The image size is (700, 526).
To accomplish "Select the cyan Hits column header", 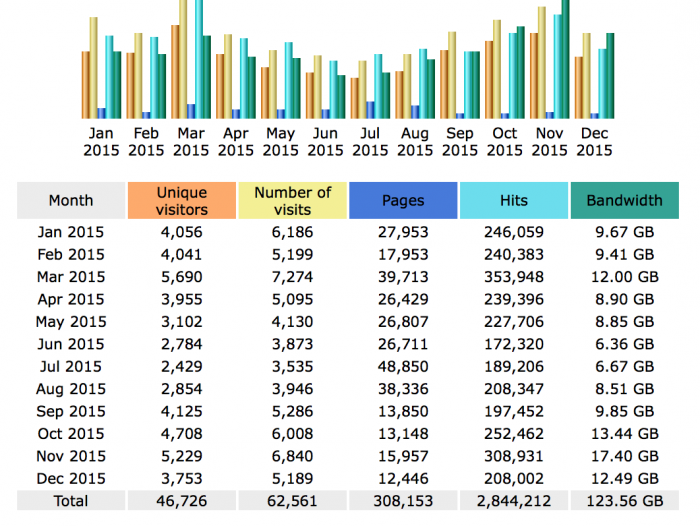I will (x=514, y=200).
